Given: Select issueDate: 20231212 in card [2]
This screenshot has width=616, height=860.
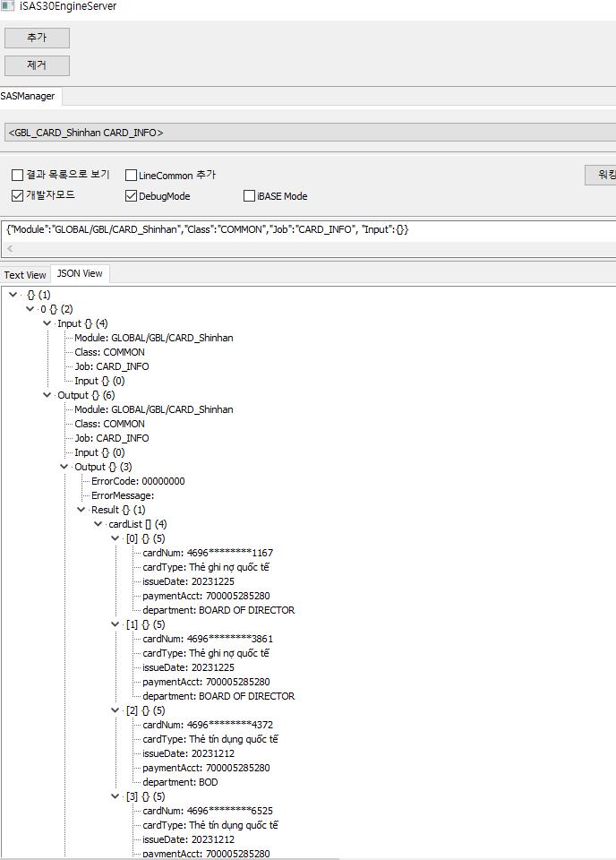Looking at the screenshot, I should click(x=189, y=753).
